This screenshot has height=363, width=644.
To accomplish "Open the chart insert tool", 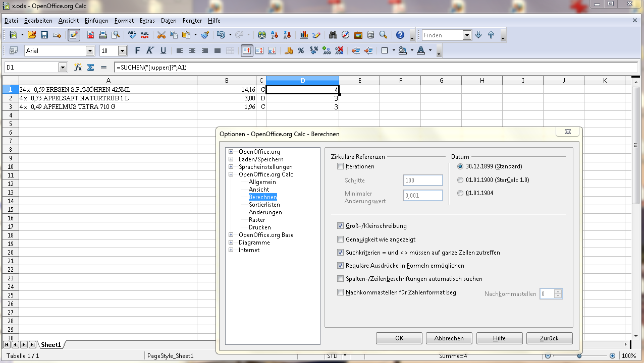I will pos(304,35).
